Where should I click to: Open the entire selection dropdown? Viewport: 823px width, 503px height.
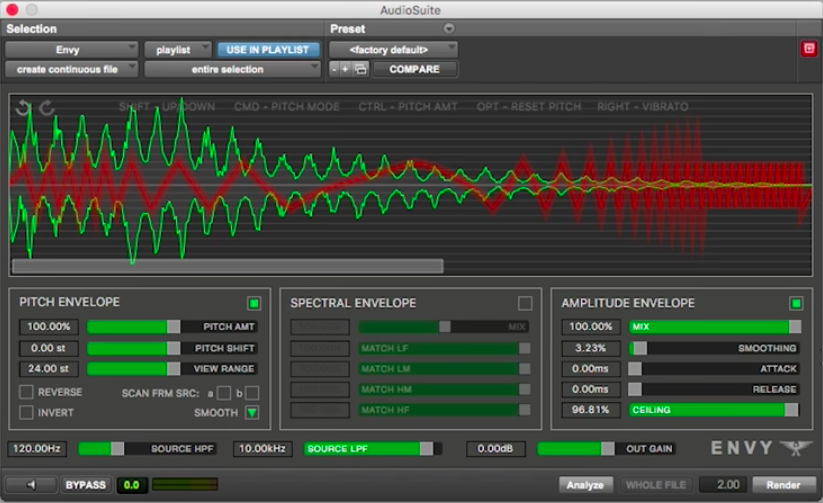232,69
